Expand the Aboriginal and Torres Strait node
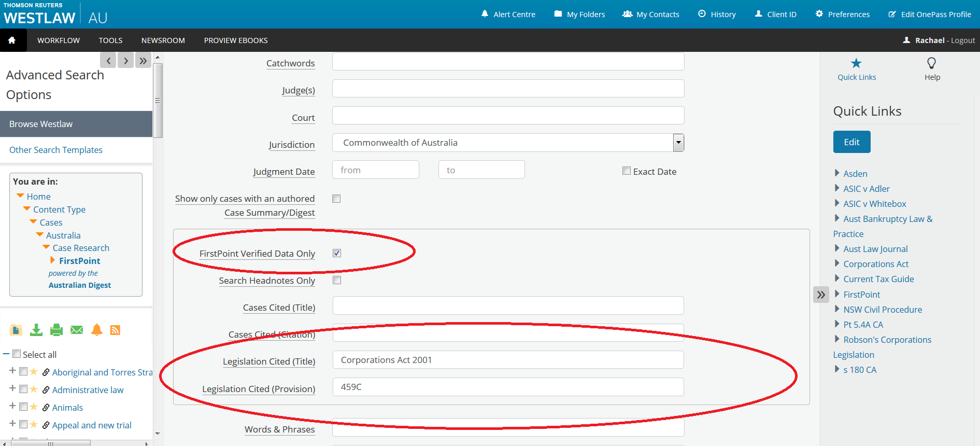The width and height of the screenshot is (980, 446). click(x=12, y=371)
